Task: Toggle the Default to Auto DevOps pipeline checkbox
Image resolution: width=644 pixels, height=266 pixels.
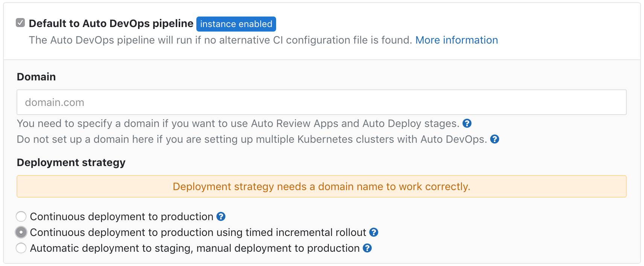Action: (x=20, y=23)
